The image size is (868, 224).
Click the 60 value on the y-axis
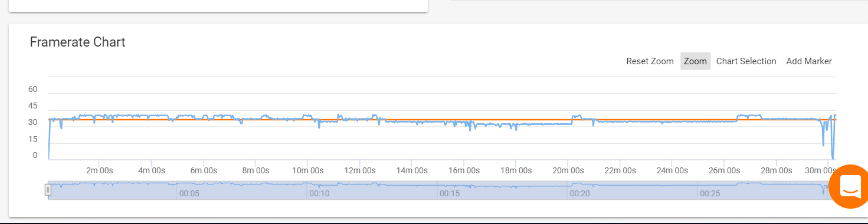coord(33,90)
